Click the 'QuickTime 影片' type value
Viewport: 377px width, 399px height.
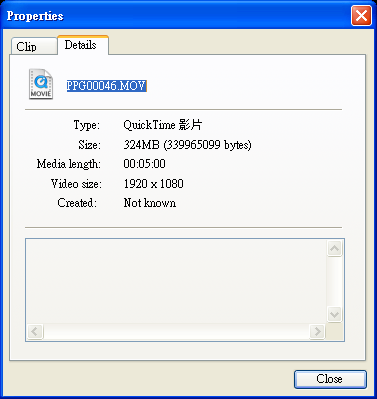(x=163, y=125)
